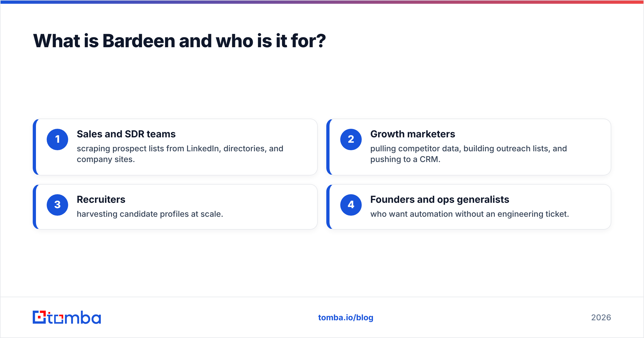The image size is (644, 338).
Task: Click the red square Tomba logo mark
Action: pyautogui.click(x=39, y=317)
